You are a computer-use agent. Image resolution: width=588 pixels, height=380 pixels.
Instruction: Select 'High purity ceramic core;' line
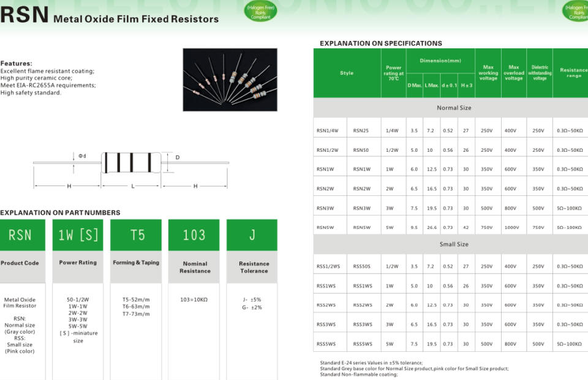pos(36,78)
